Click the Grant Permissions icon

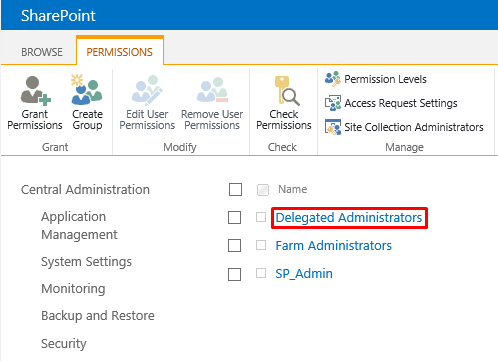35,90
